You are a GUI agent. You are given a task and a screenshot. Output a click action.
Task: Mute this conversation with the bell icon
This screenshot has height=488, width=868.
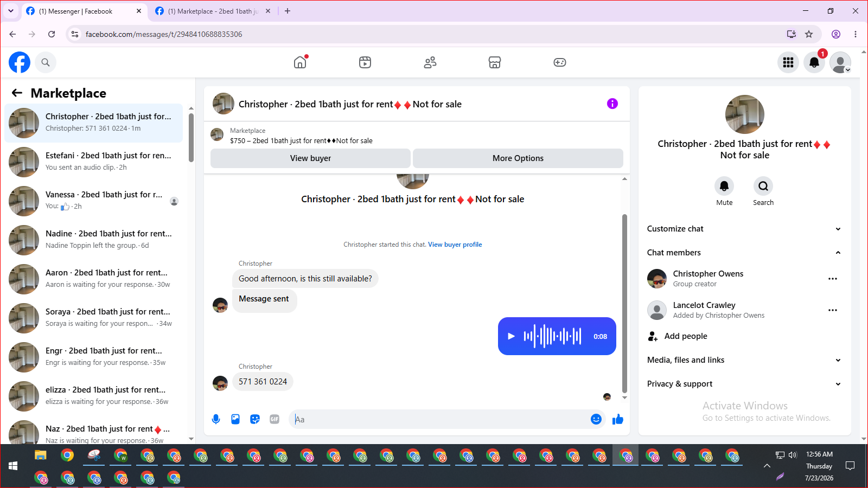coord(724,186)
